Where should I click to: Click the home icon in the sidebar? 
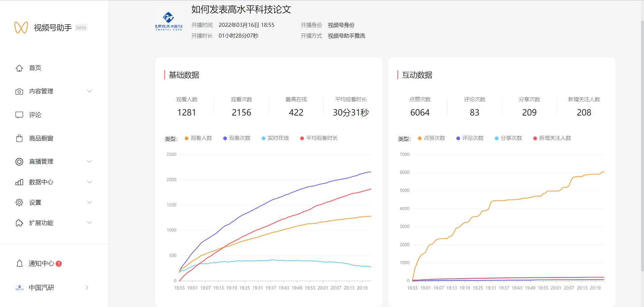19,68
